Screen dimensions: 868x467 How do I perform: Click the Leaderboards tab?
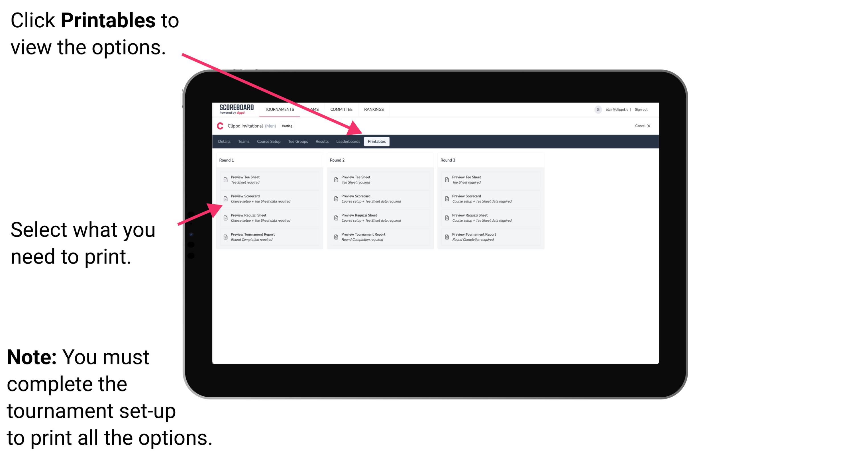[x=347, y=141]
